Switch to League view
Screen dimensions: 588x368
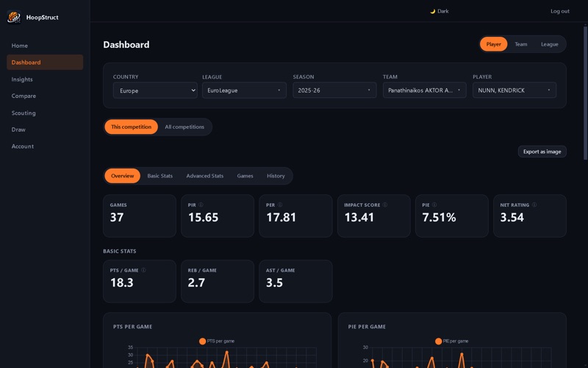pyautogui.click(x=549, y=44)
